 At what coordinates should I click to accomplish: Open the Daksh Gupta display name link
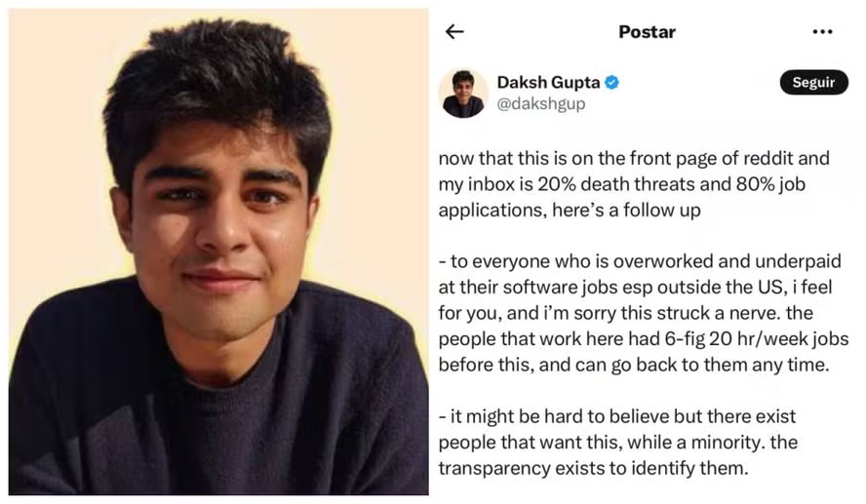coord(549,83)
